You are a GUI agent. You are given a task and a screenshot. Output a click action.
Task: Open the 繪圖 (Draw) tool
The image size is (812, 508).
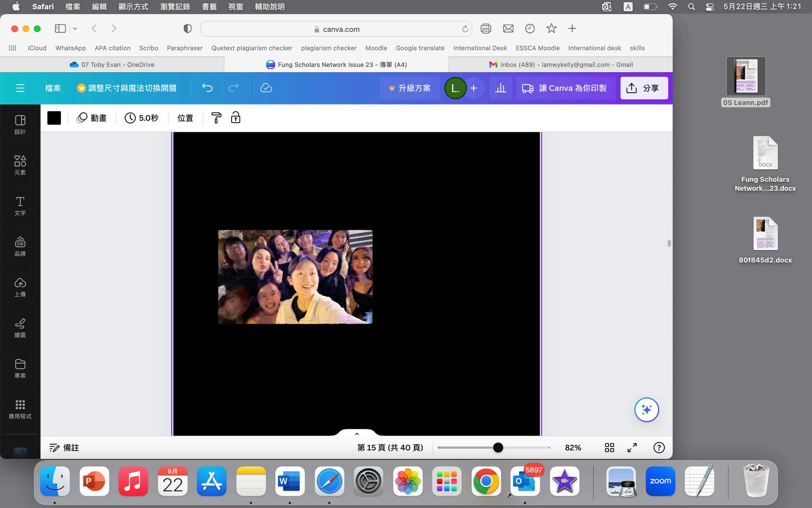(20, 328)
